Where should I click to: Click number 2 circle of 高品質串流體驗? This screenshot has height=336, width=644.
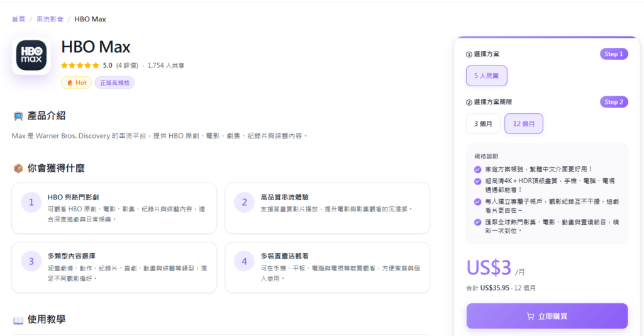tap(245, 202)
